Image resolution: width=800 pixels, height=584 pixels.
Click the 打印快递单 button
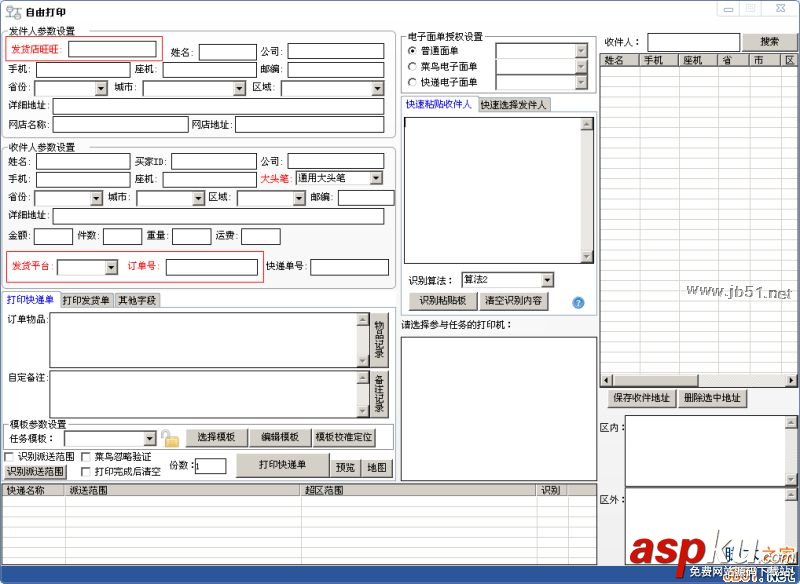click(284, 464)
